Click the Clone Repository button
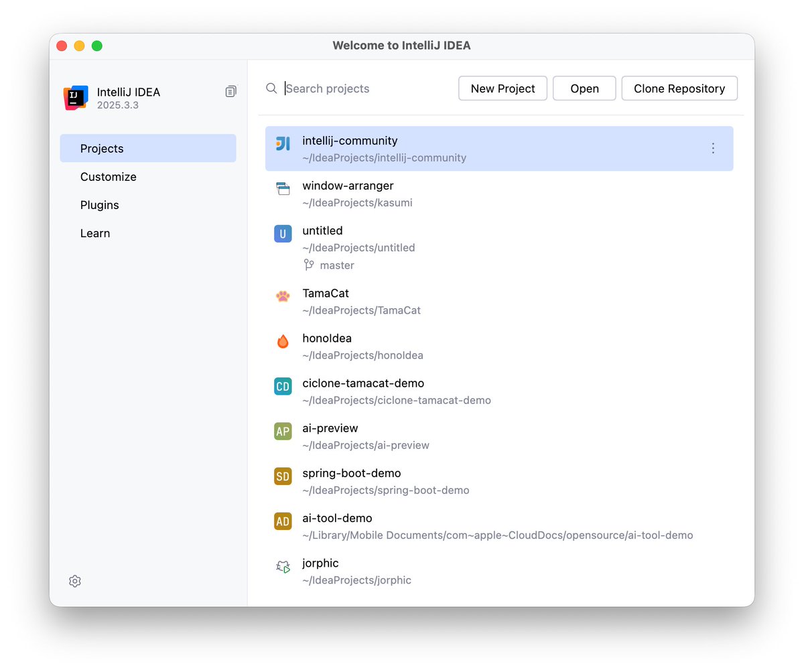 [679, 88]
